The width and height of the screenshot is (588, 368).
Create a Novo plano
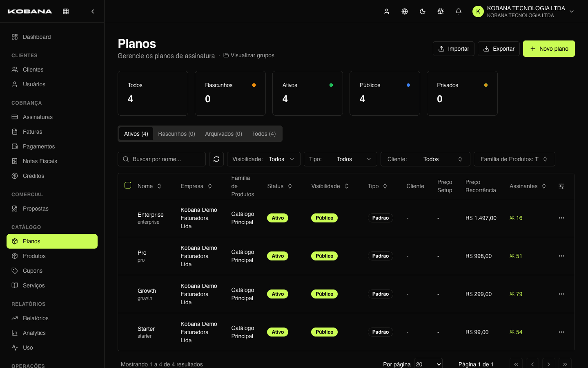549,49
